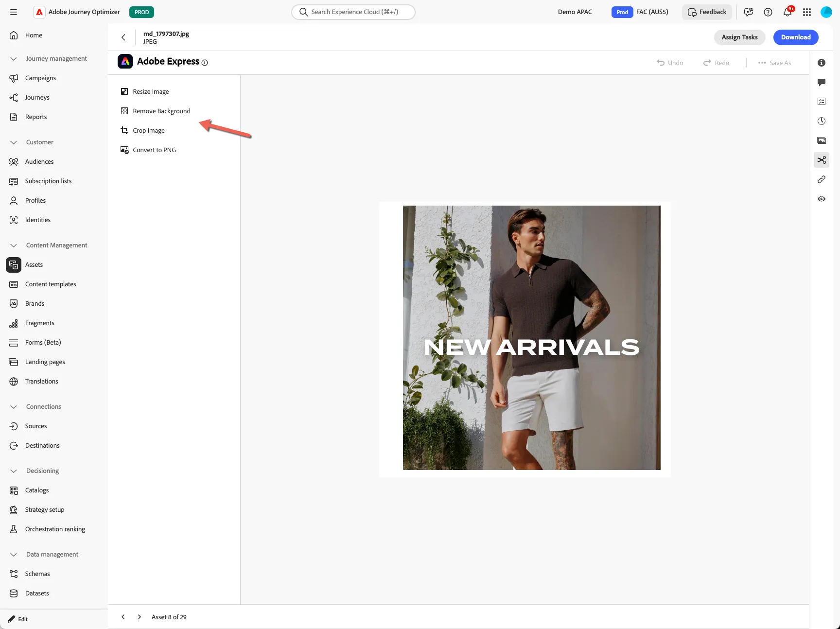The height and width of the screenshot is (629, 840).
Task: Click the Adobe Journey Optimizer logo
Action: [x=39, y=12]
